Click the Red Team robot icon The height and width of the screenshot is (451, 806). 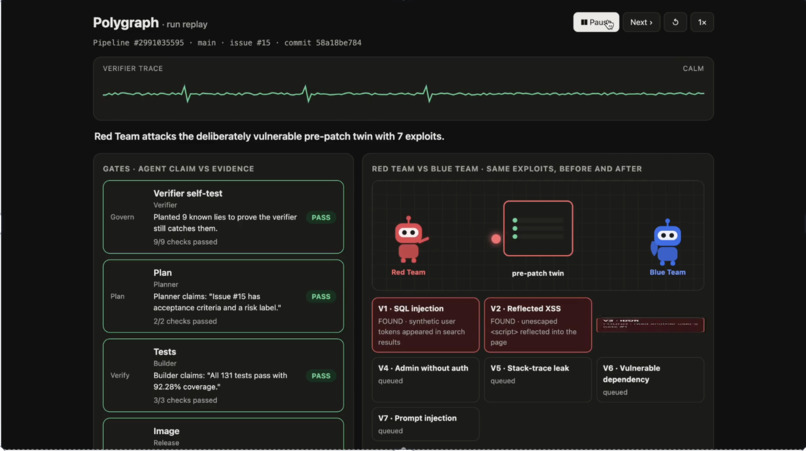pos(410,240)
